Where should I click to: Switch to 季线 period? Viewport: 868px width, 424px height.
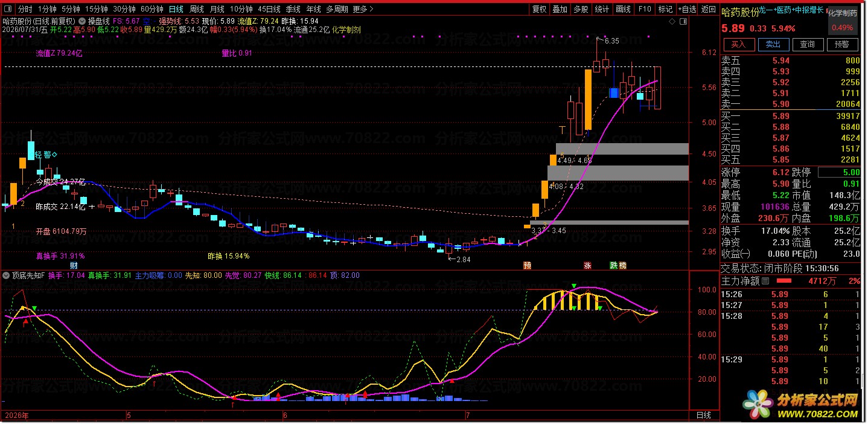[x=293, y=9]
